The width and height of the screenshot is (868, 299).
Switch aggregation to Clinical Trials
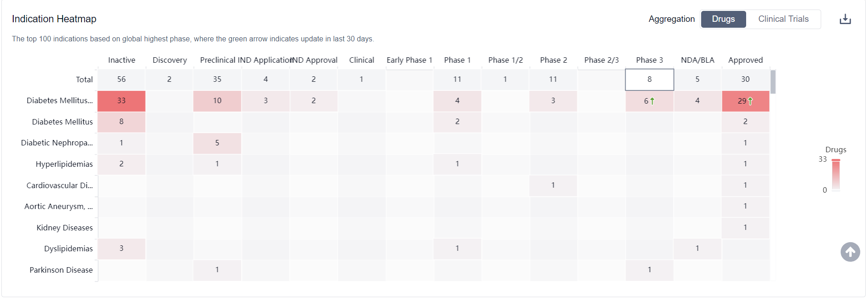[783, 19]
